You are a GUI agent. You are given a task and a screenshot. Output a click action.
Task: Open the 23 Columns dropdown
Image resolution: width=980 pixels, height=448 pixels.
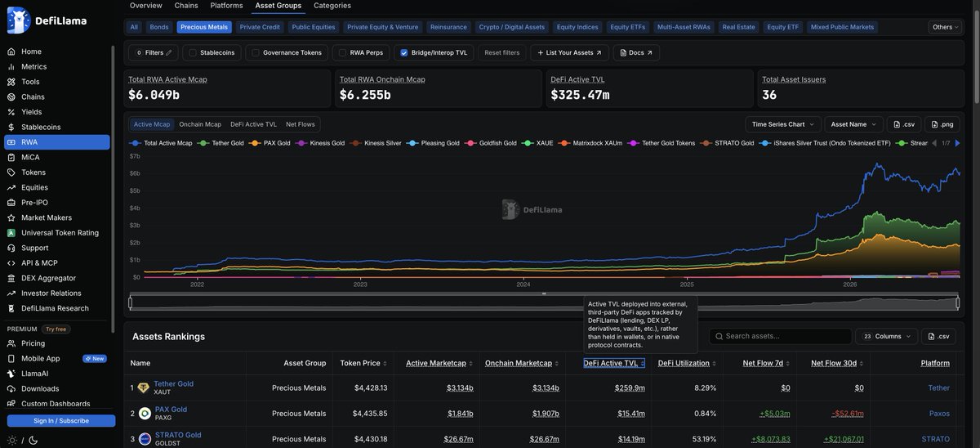(885, 336)
